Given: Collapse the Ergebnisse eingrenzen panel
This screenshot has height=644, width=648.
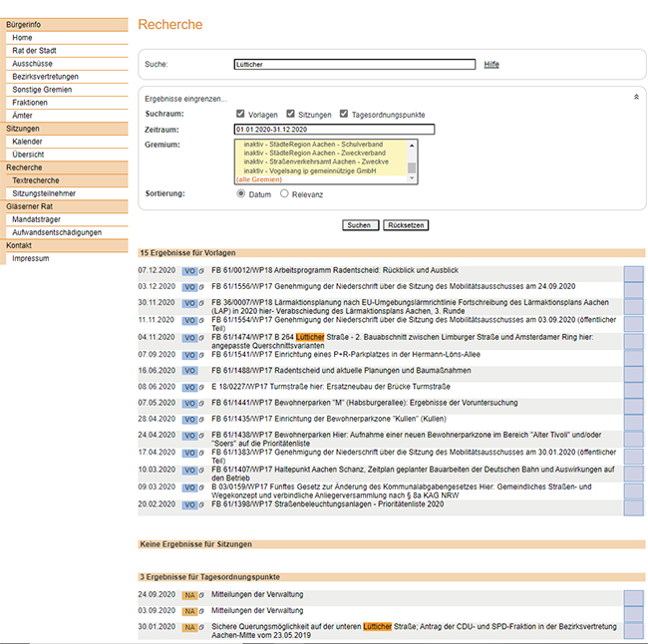Looking at the screenshot, I should pyautogui.click(x=636, y=98).
